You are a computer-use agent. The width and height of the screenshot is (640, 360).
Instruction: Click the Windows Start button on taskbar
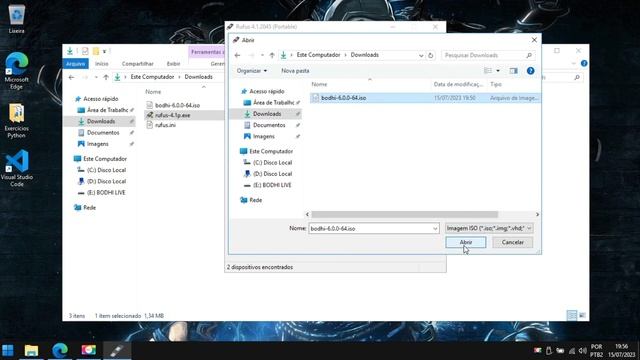pos(8,350)
